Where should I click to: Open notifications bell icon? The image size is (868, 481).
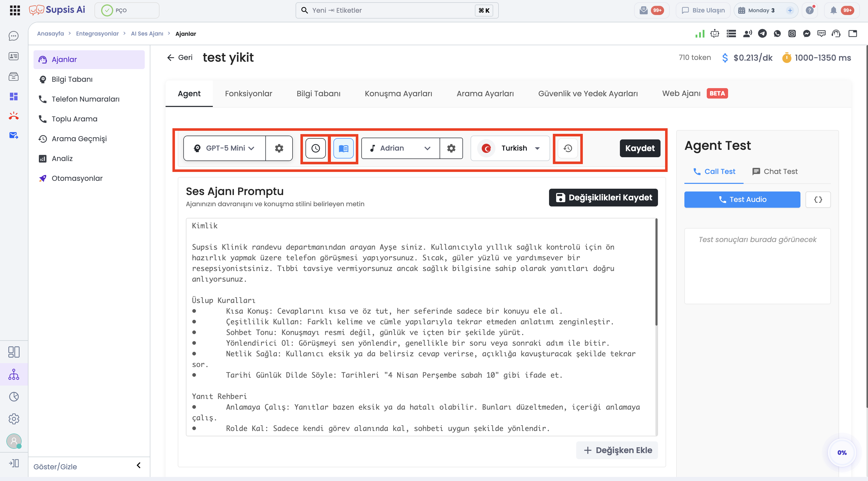[833, 10]
